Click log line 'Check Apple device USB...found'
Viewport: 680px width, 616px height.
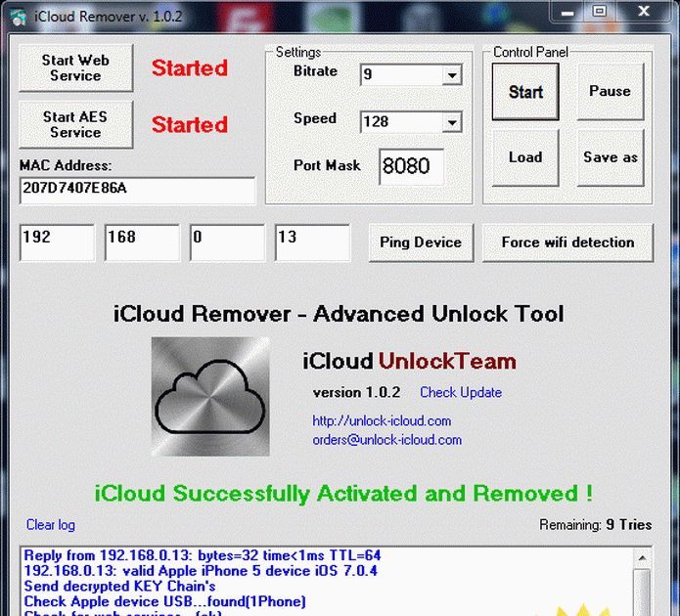[164, 601]
